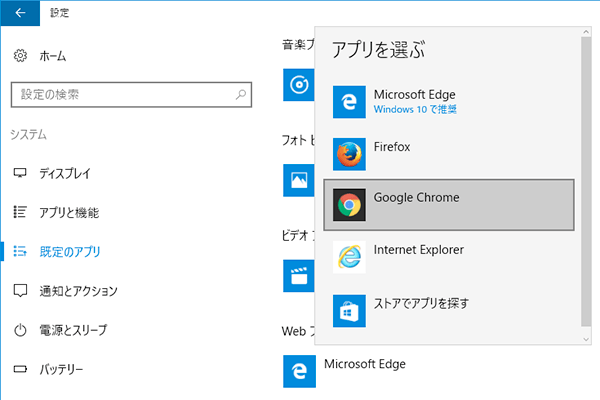Open 電源とスリープ settings

[x=73, y=330]
